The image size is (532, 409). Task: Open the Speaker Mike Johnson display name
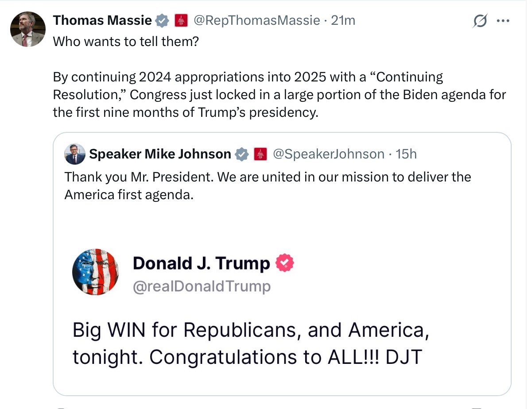[x=160, y=154]
